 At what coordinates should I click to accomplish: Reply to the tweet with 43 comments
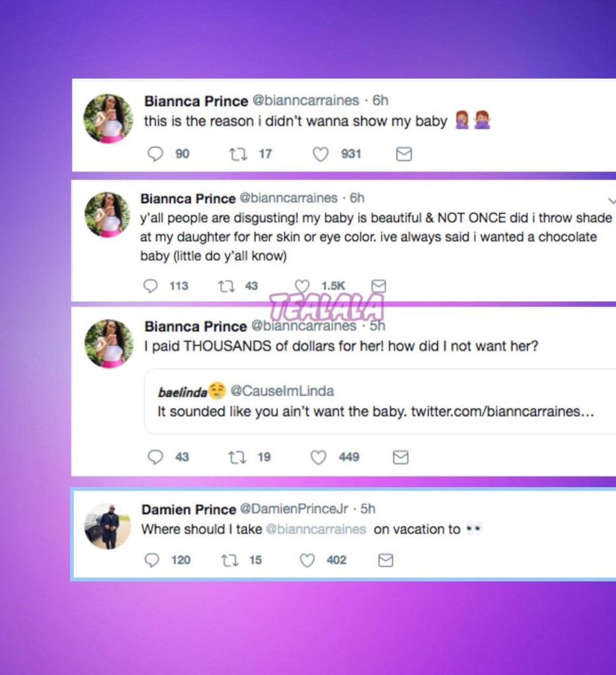(x=155, y=457)
